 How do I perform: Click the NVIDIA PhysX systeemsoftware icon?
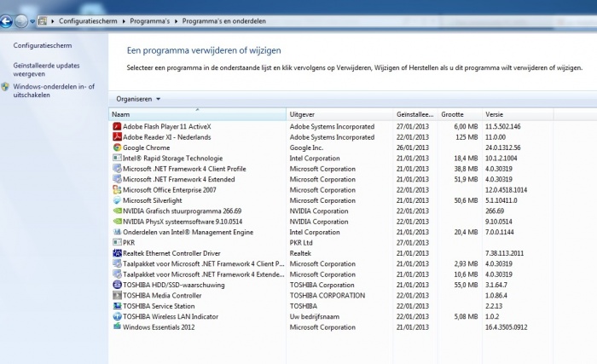[117, 222]
